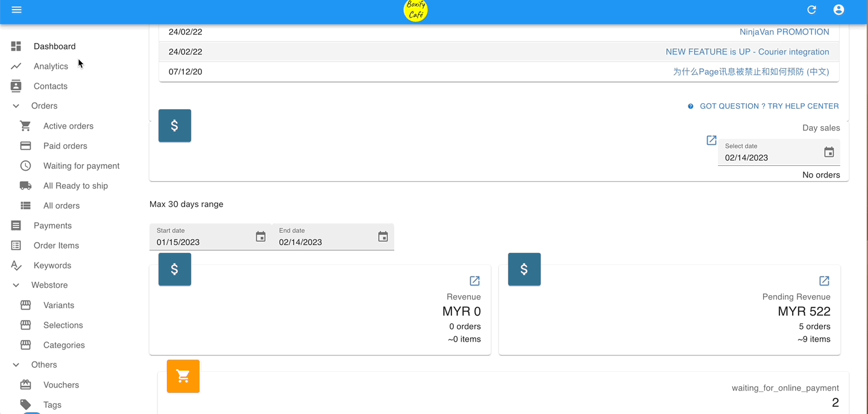Open calendar picker for Start date
This screenshot has width=868, height=414.
(260, 237)
